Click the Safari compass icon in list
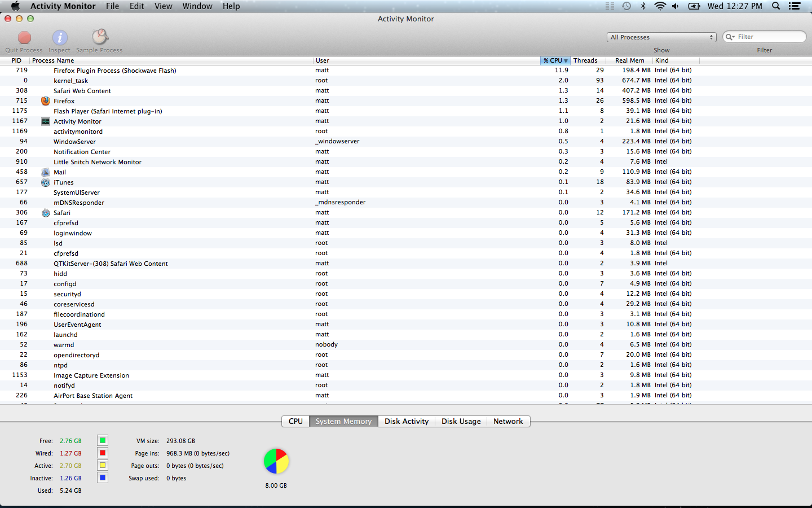Image resolution: width=812 pixels, height=508 pixels. tap(46, 213)
